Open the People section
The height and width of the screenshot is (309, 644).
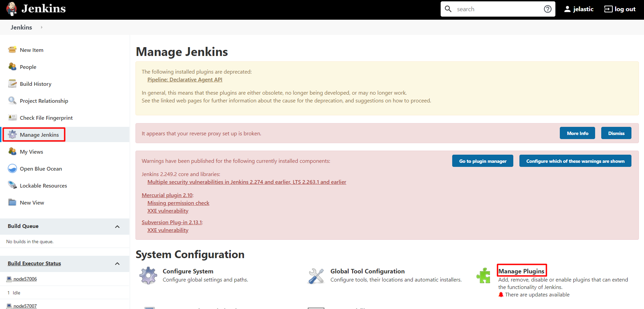[28, 67]
